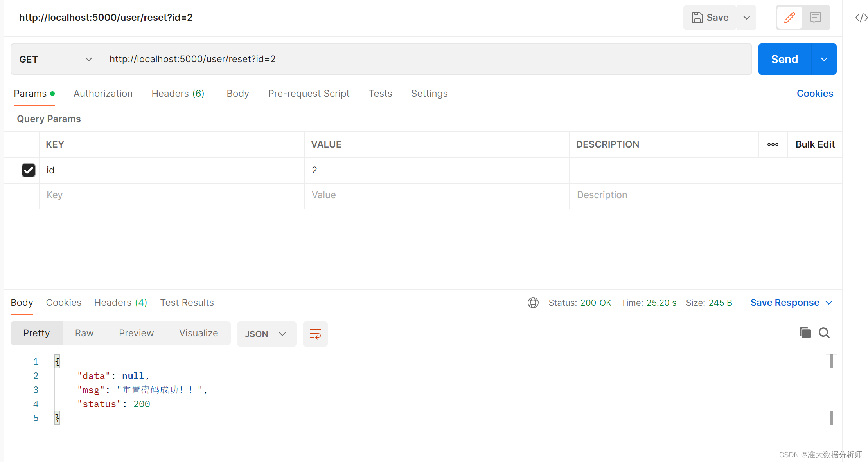Collapse the JSON at opening brace
868x462 pixels.
click(57, 361)
